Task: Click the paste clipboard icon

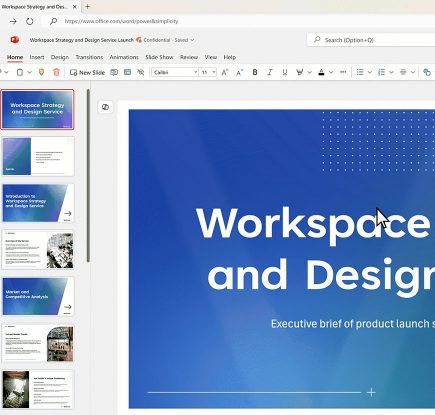Action: tap(20, 72)
